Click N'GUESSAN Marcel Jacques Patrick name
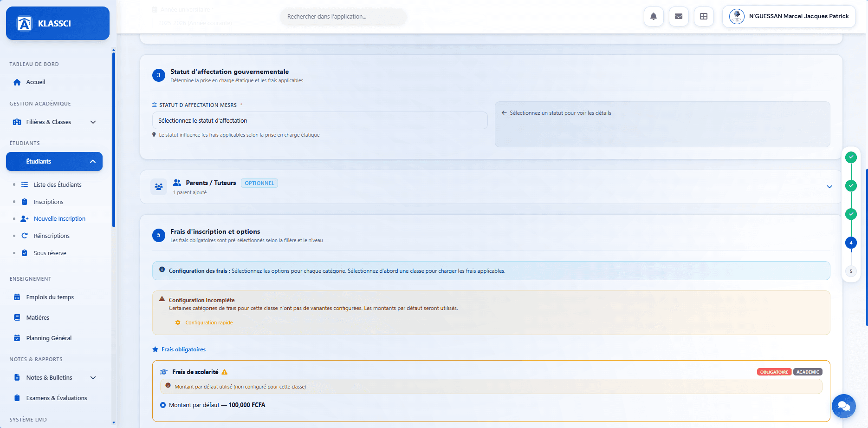Viewport: 868px width, 428px height. pos(799,16)
